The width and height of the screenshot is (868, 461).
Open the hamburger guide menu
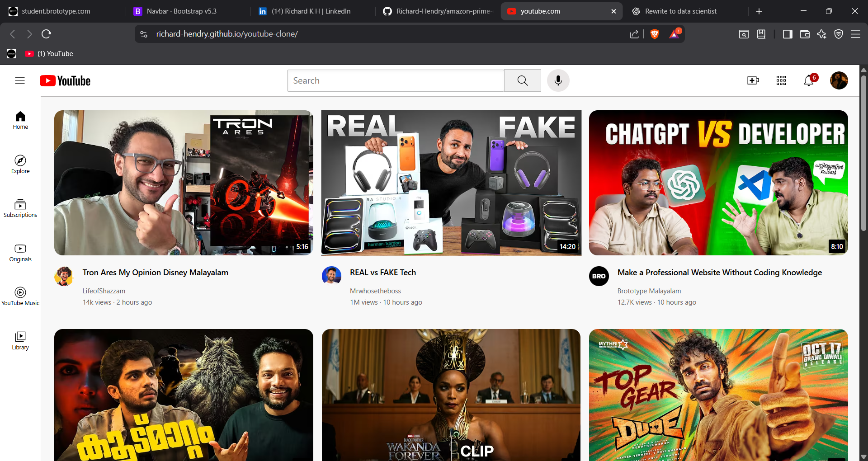(x=20, y=80)
